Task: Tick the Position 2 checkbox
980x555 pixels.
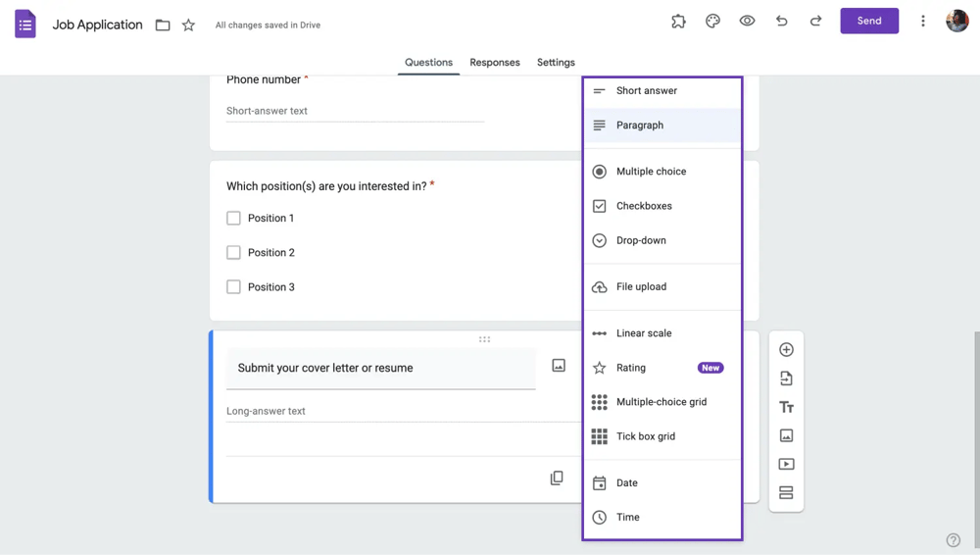Action: pyautogui.click(x=233, y=252)
